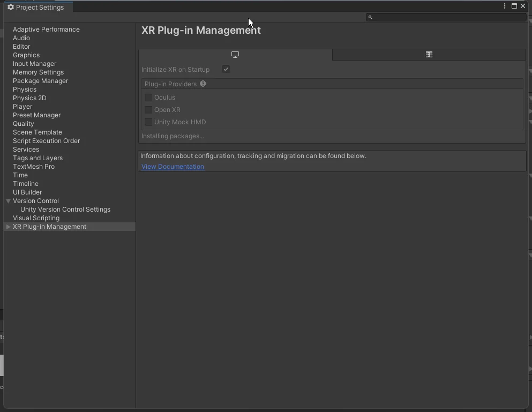This screenshot has height=412, width=532.
Task: Open the window's three-dot options menu
Action: tap(505, 6)
